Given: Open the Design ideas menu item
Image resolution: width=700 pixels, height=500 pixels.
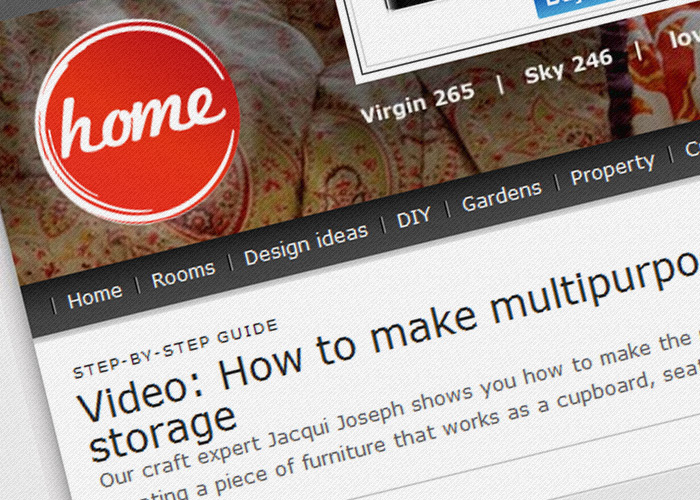Looking at the screenshot, I should click(306, 244).
